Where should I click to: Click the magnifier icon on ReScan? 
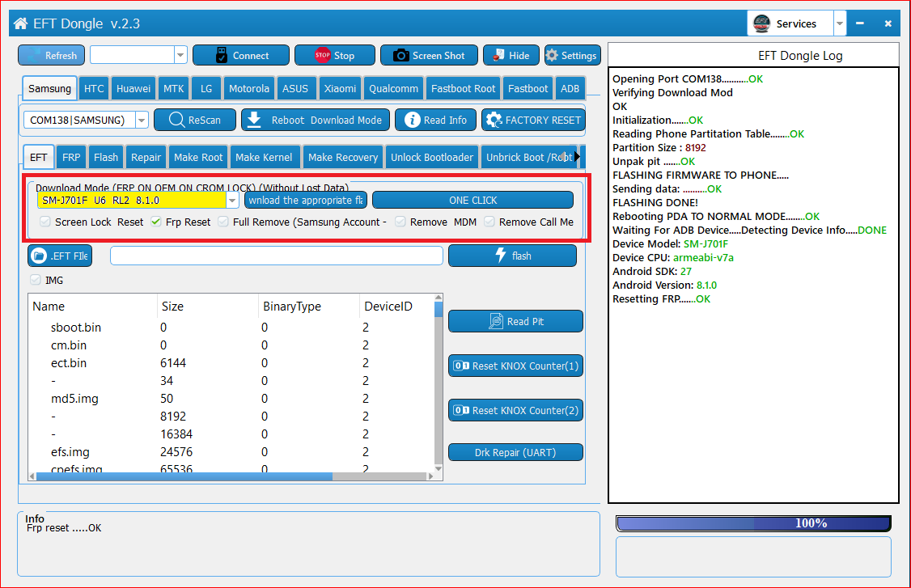(x=176, y=120)
